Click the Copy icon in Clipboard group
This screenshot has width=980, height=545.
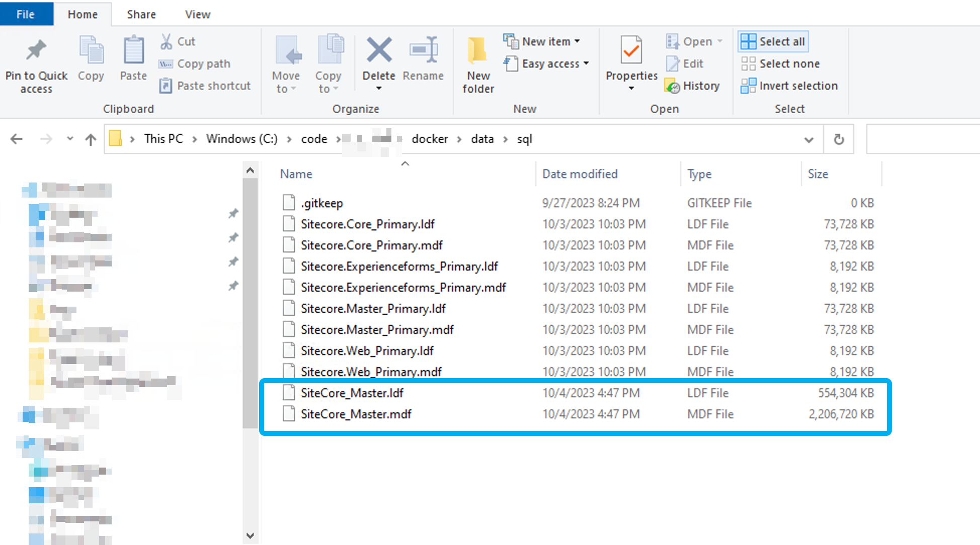[x=91, y=50]
